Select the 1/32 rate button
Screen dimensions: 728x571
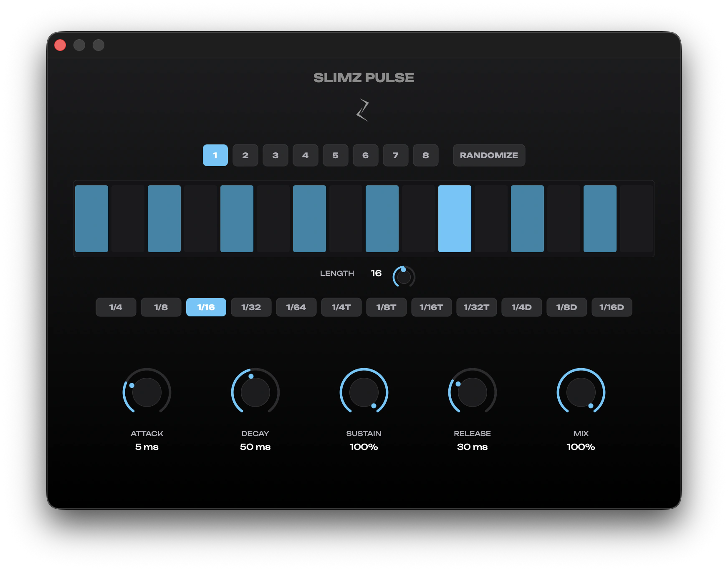coord(251,307)
